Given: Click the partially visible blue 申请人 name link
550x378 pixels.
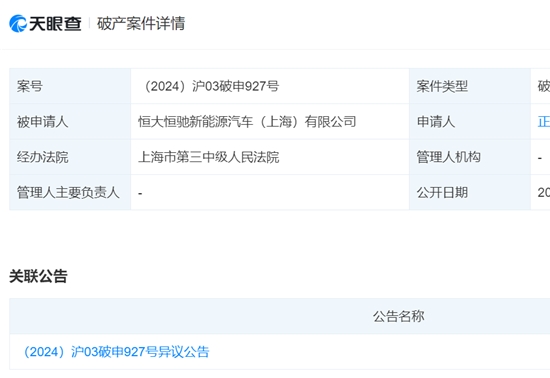Looking at the screenshot, I should [x=543, y=122].
